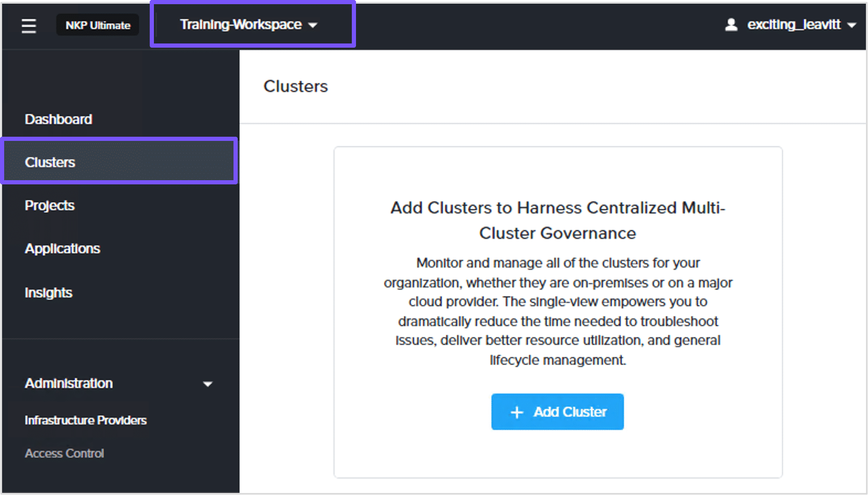The image size is (868, 495).
Task: Click the plus icon on Add Cluster
Action: [x=517, y=412]
